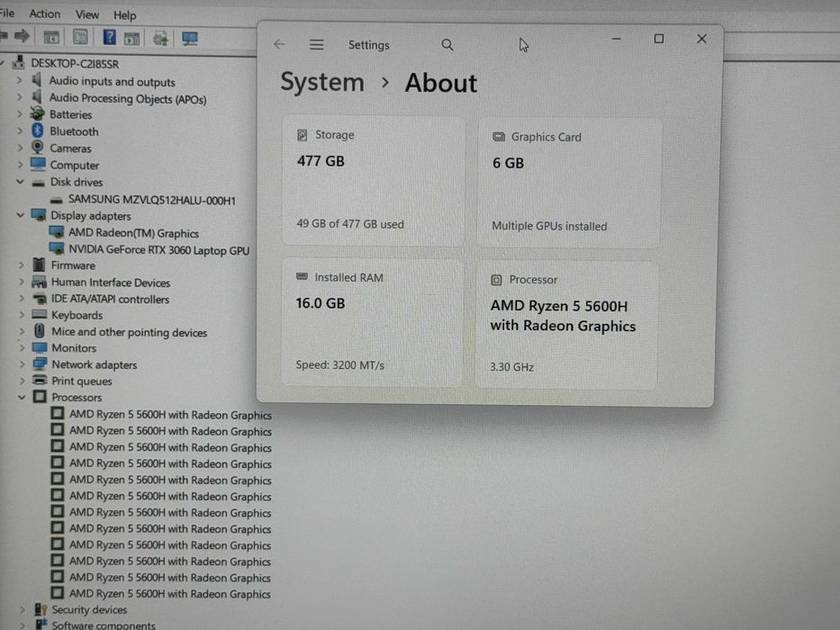Viewport: 840px width, 630px height.
Task: Click the About page heading
Action: tap(441, 83)
